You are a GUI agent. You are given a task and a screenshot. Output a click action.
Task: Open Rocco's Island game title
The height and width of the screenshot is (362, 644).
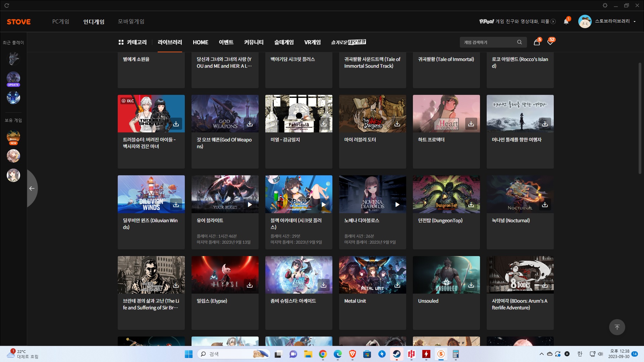point(520,63)
